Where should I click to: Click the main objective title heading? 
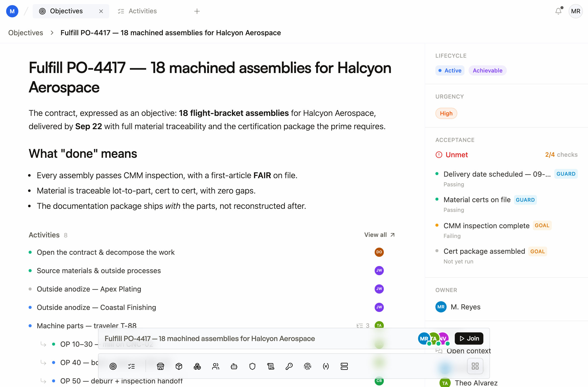(210, 78)
